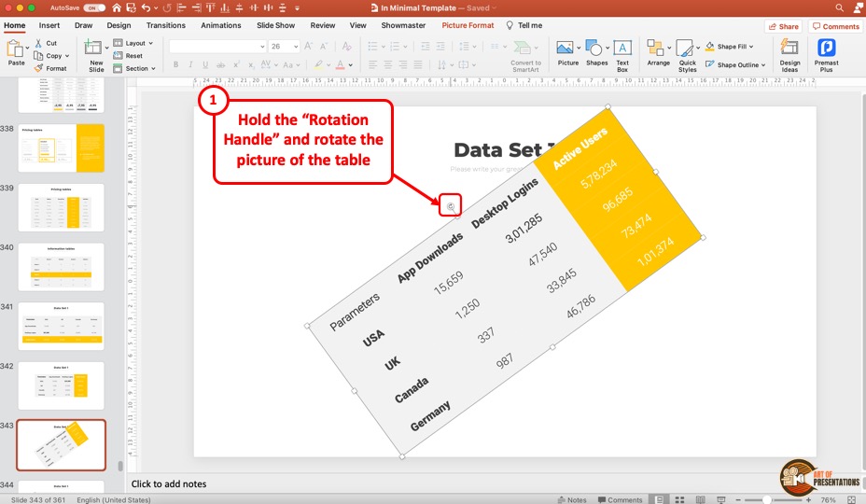Toggle the AutoSave switch
The height and width of the screenshot is (504, 866).
click(x=94, y=7)
